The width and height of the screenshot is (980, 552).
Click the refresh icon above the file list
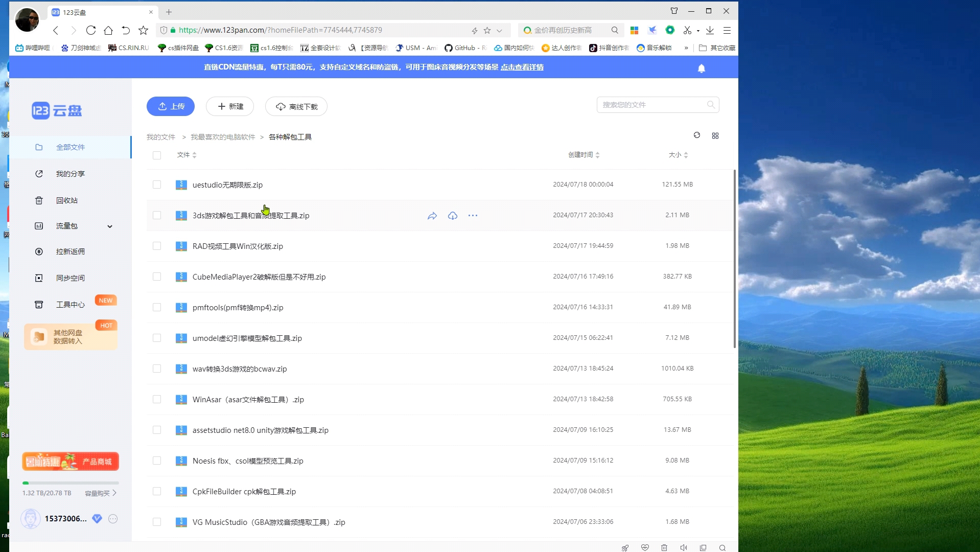click(697, 135)
